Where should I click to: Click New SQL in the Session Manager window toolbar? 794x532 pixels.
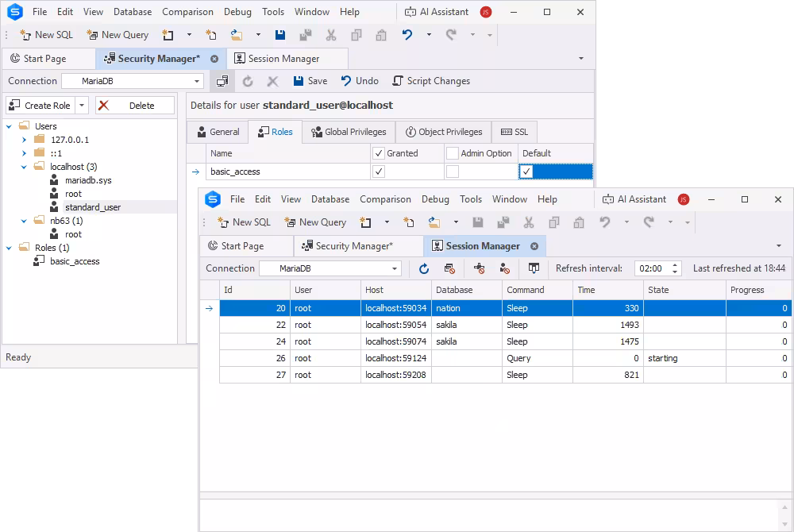244,222
